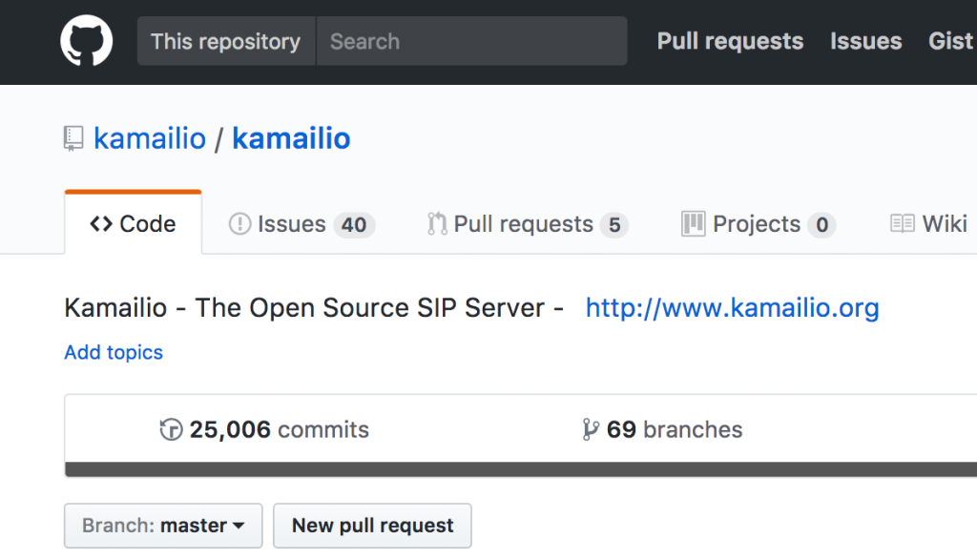977x560 pixels.
Task: Select the This repository search scope
Action: [x=226, y=41]
